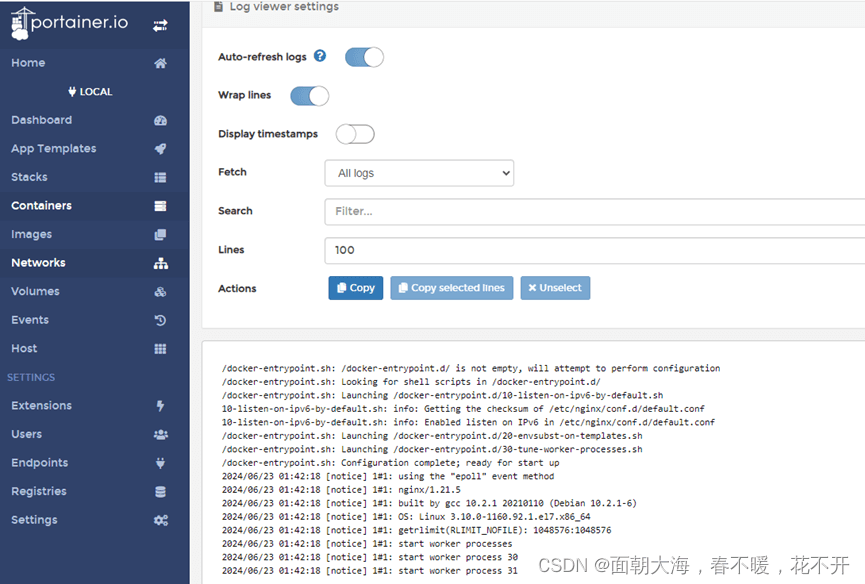The width and height of the screenshot is (865, 584).
Task: Click the sidebar collapse arrows icon
Action: pos(160,25)
